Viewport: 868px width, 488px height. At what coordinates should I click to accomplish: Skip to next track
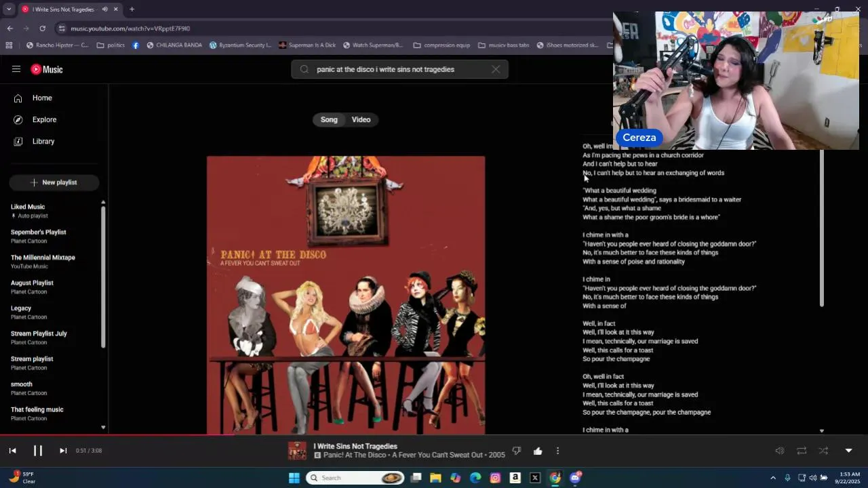63,451
